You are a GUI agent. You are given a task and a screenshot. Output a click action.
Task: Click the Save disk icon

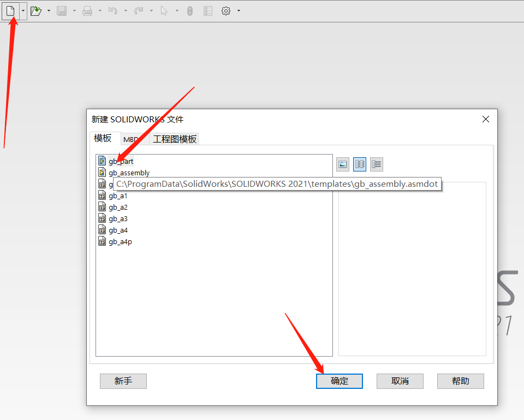(x=62, y=11)
